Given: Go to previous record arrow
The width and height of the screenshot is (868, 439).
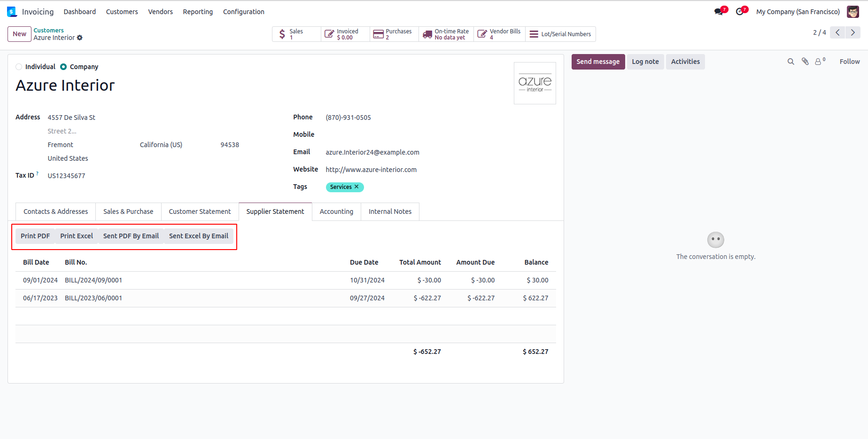Looking at the screenshot, I should [837, 32].
